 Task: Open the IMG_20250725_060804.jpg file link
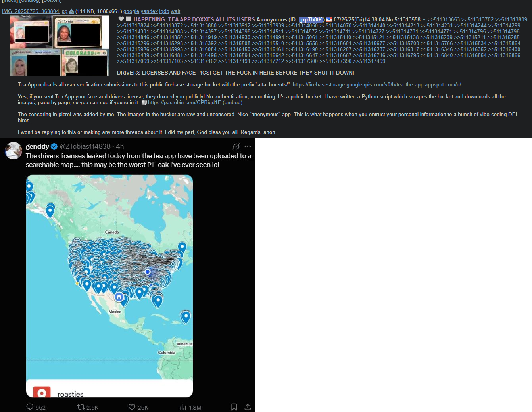[35, 11]
